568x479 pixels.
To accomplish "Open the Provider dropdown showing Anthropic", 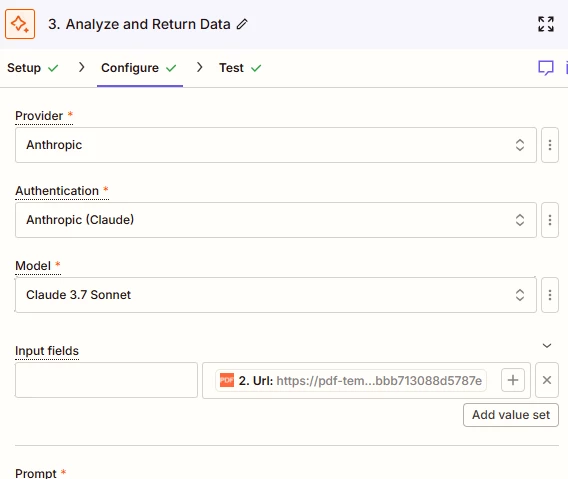I will pyautogui.click(x=276, y=145).
